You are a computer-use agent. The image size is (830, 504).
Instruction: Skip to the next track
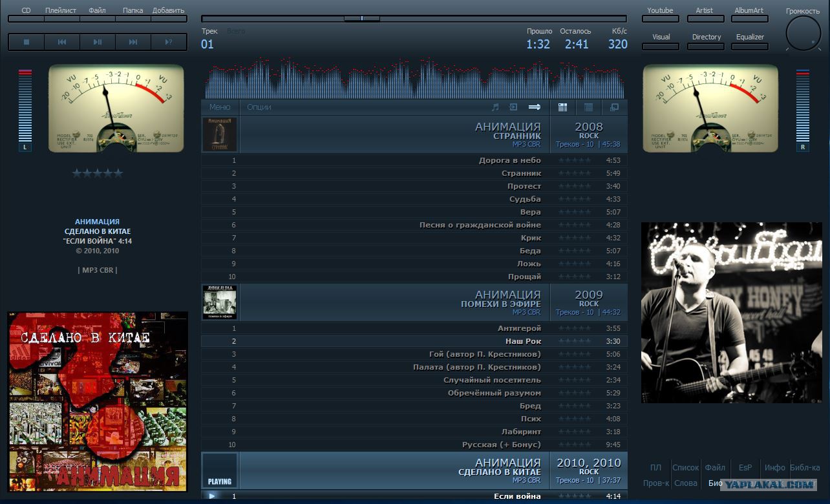(x=133, y=42)
